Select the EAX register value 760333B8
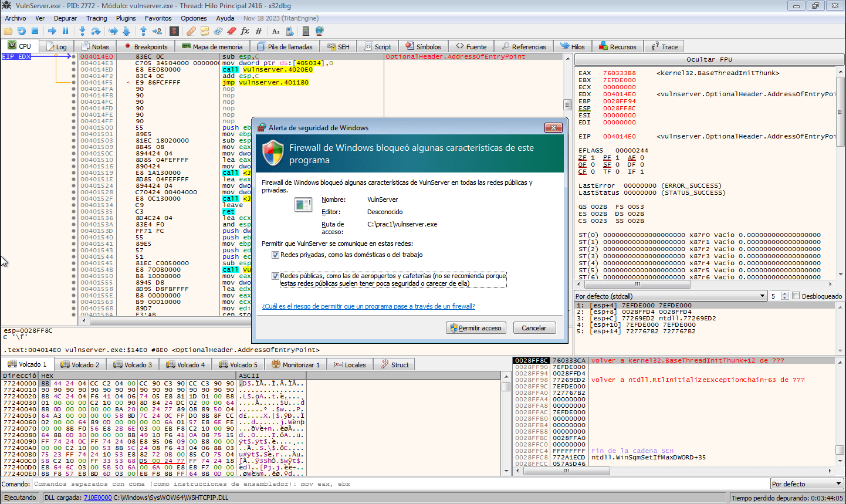Screen dimensions: 846x504 click(619, 73)
